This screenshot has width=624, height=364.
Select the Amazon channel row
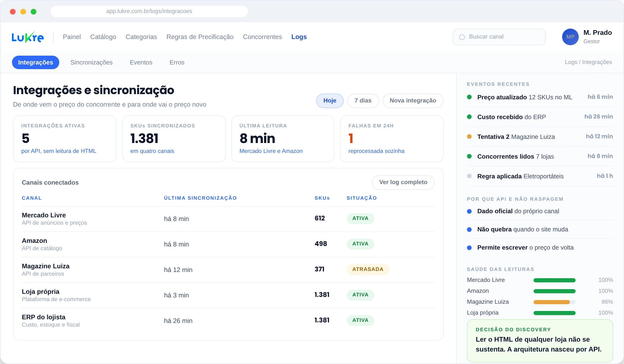pyautogui.click(x=228, y=244)
